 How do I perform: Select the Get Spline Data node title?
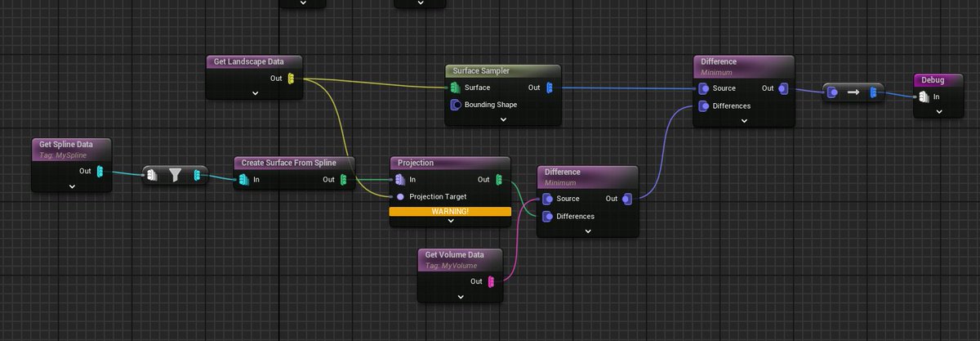pos(66,144)
